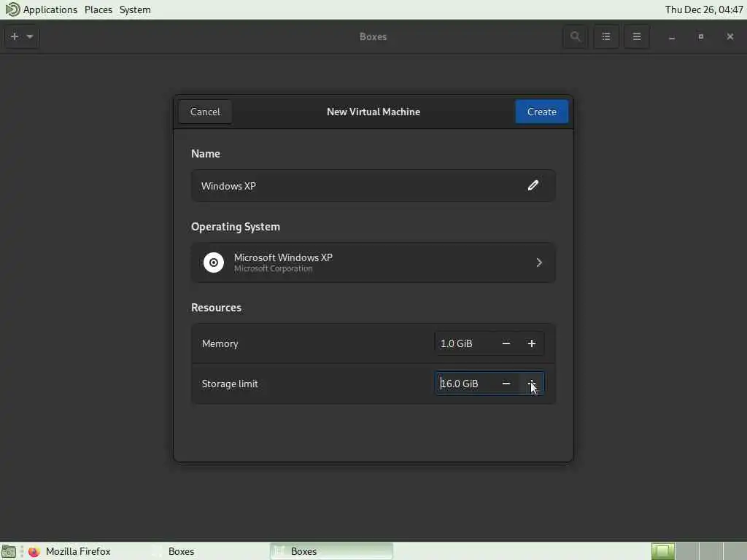Image resolution: width=747 pixels, height=560 pixels.
Task: Click the plus new box button
Action: coord(15,36)
